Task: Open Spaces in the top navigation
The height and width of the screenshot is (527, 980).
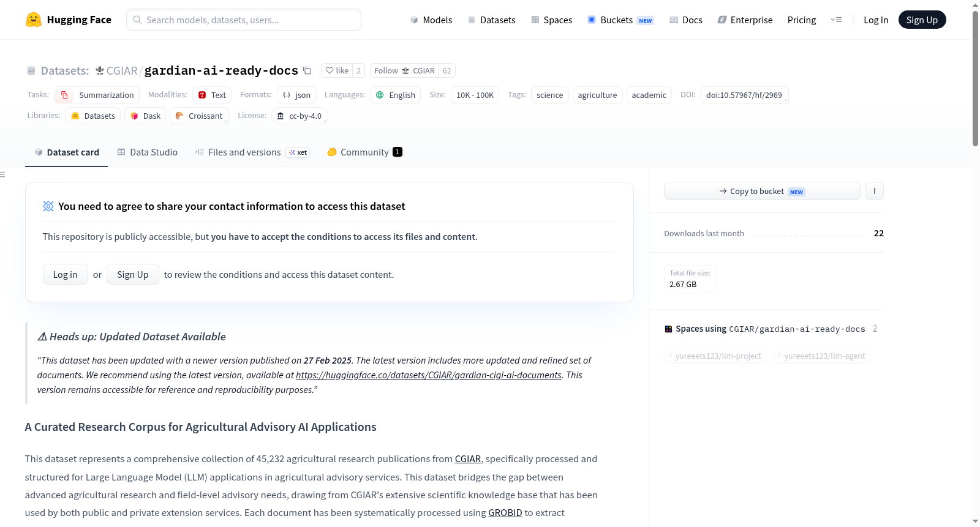Action: [x=552, y=20]
